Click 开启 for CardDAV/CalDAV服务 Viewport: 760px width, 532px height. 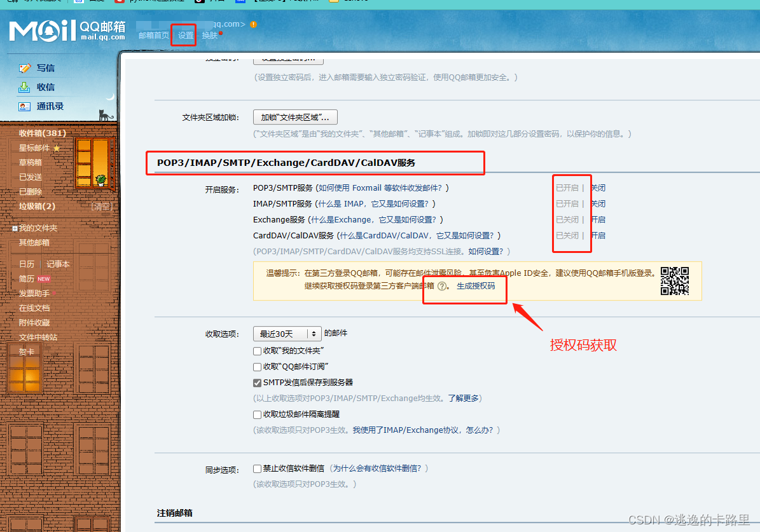[x=598, y=236]
